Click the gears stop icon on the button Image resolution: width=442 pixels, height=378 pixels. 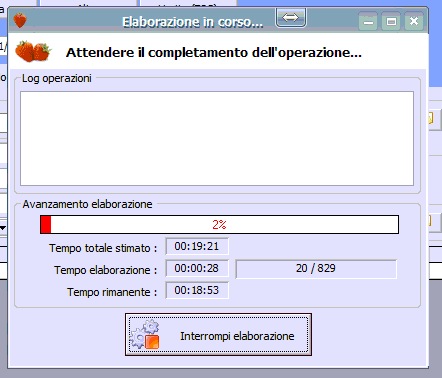click(145, 334)
